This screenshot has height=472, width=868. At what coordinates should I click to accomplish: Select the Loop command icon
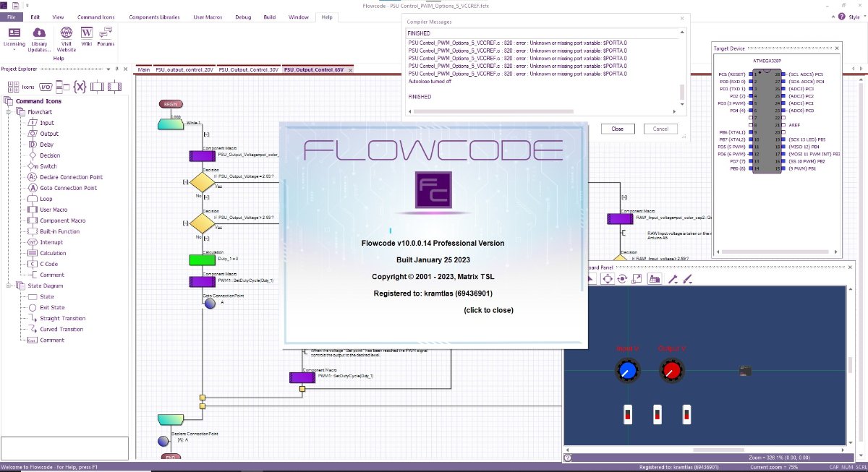pyautogui.click(x=40, y=199)
